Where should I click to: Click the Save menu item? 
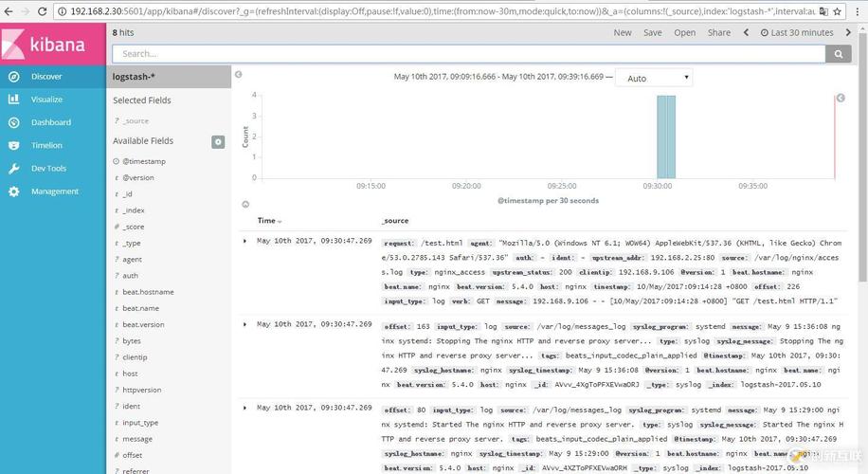(652, 32)
